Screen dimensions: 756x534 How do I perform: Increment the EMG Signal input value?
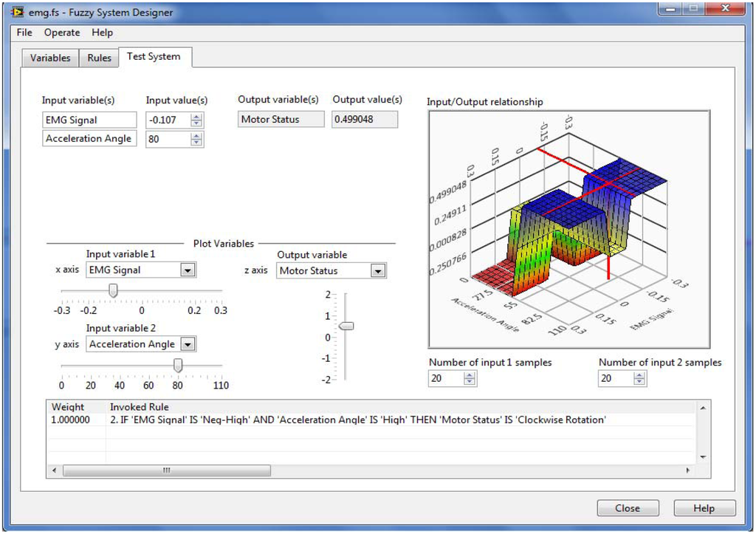[x=196, y=116]
